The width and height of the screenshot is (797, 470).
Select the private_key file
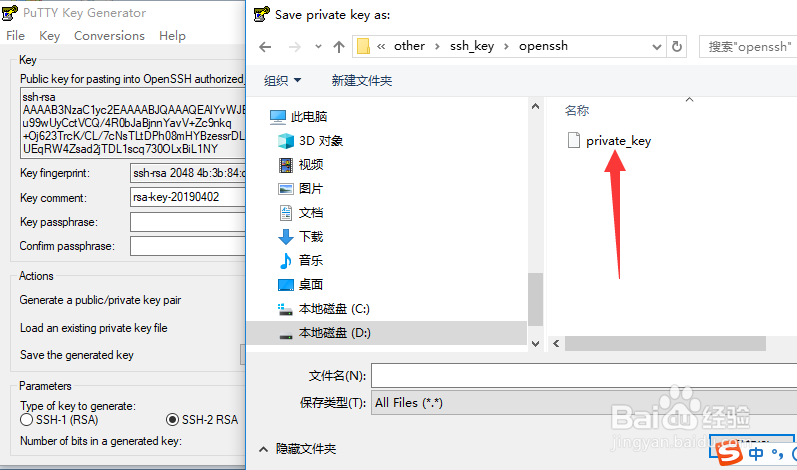[609, 141]
